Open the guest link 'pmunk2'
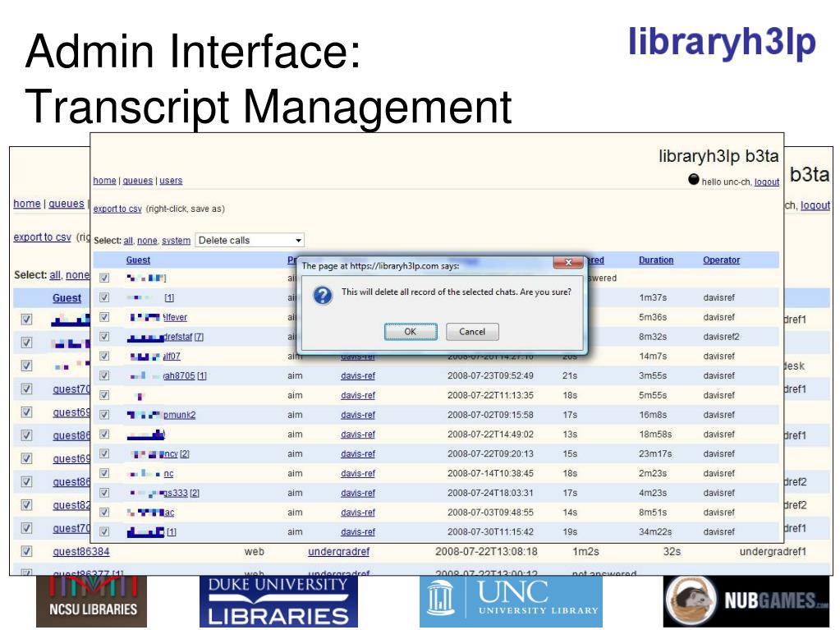Image resolution: width=840 pixels, height=630 pixels. 179,415
